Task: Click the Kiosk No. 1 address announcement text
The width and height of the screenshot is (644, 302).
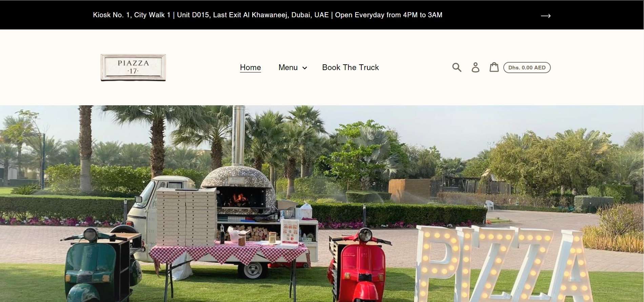Action: coord(267,15)
